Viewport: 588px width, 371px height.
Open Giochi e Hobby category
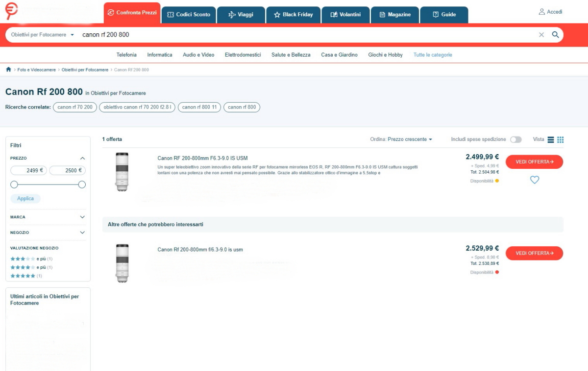point(386,55)
